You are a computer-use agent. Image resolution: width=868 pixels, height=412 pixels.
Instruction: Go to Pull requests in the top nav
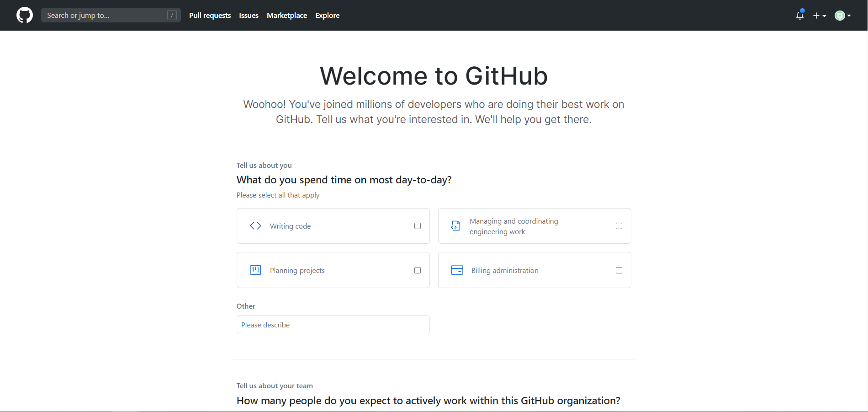coord(210,15)
